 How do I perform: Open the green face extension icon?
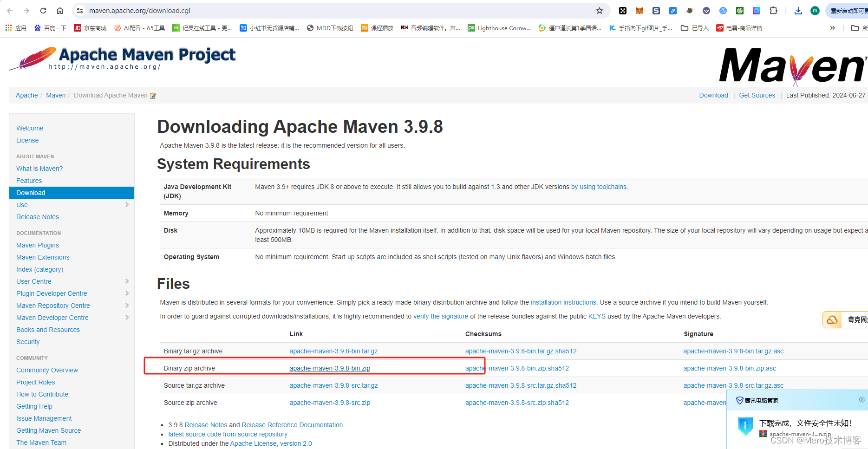click(740, 10)
